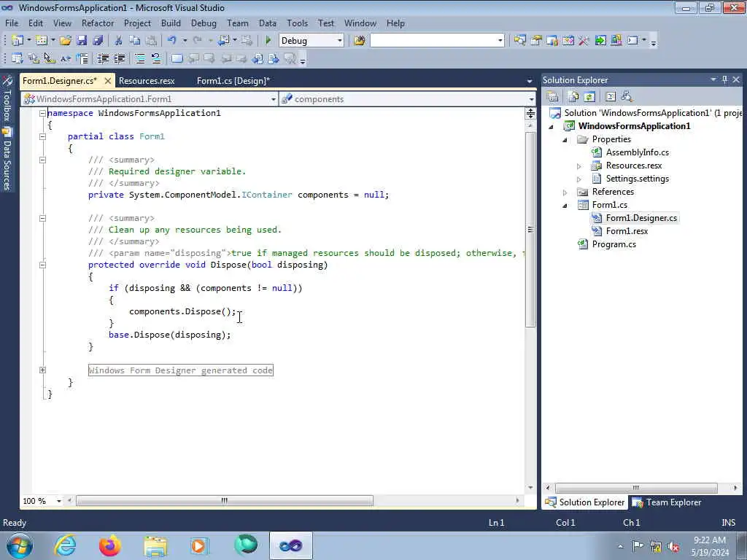747x560 pixels.
Task: Undo the last edit with the Undo arrow
Action: coord(172,41)
